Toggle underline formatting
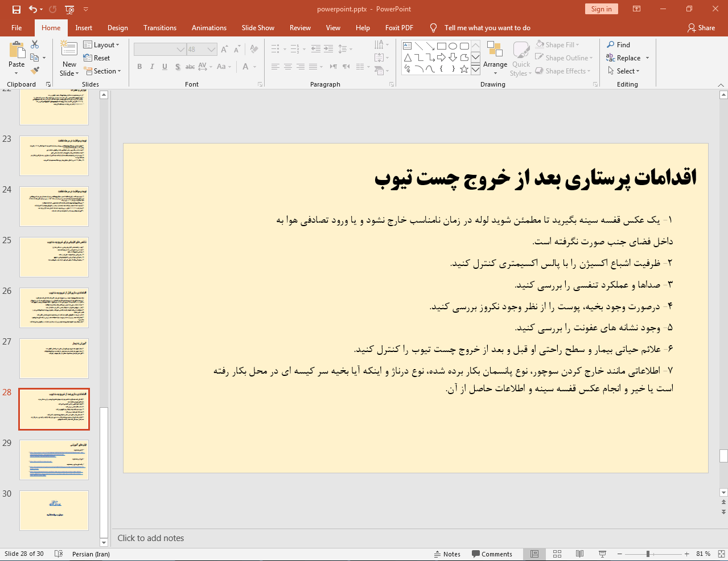Viewport: 728px width, 561px height. 164,67
